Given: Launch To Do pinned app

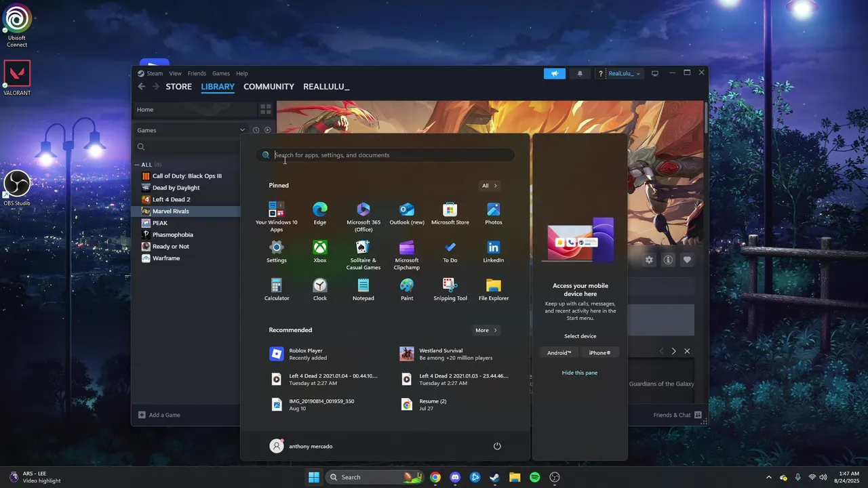Looking at the screenshot, I should click(450, 251).
